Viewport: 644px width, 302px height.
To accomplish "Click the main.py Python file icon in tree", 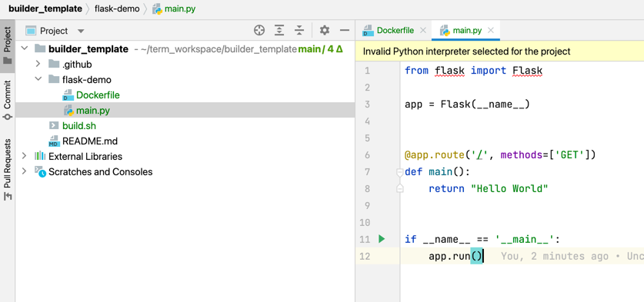I will (x=68, y=111).
